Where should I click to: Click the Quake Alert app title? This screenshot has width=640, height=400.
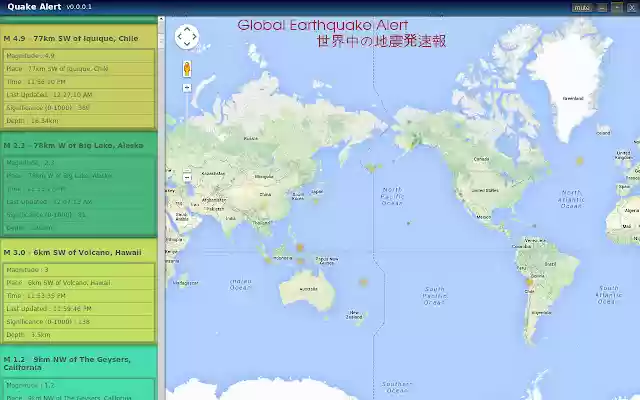coord(34,7)
